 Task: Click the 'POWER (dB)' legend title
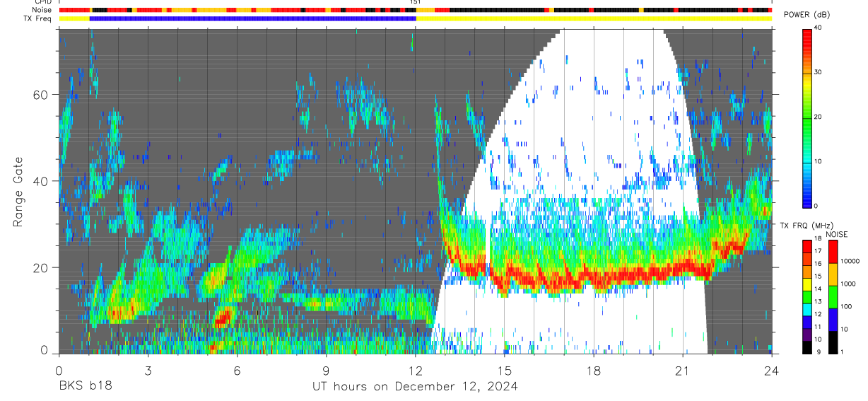point(807,16)
